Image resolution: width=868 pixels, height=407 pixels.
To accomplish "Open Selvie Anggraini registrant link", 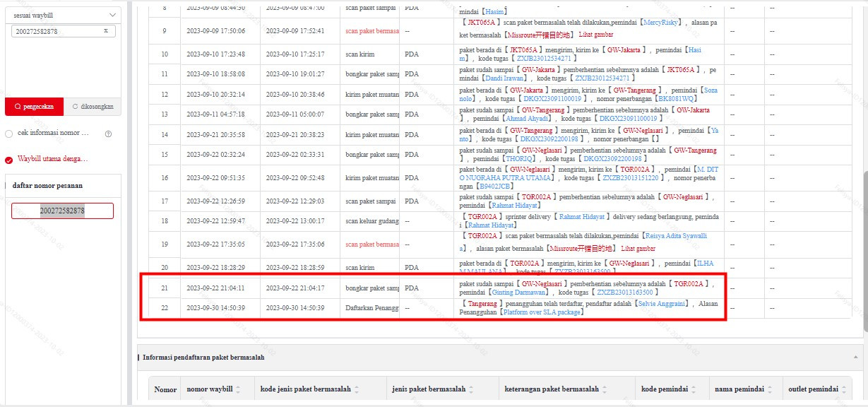I will (x=662, y=304).
